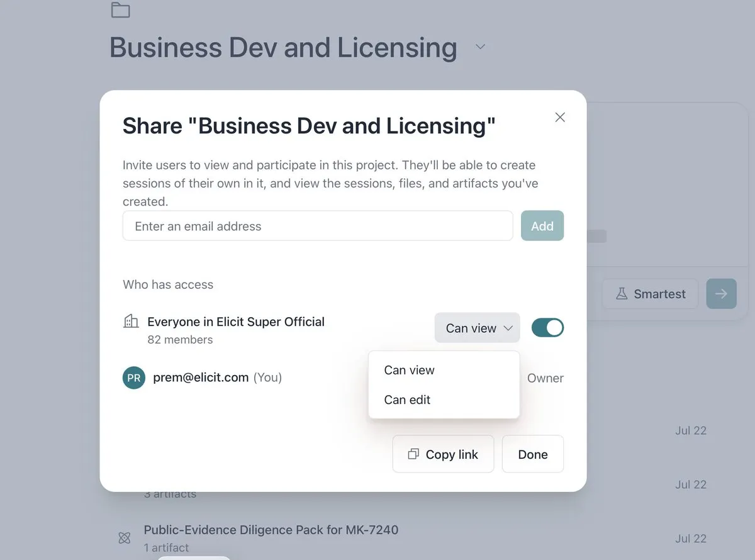Click the Done button
755x560 pixels.
tap(533, 454)
